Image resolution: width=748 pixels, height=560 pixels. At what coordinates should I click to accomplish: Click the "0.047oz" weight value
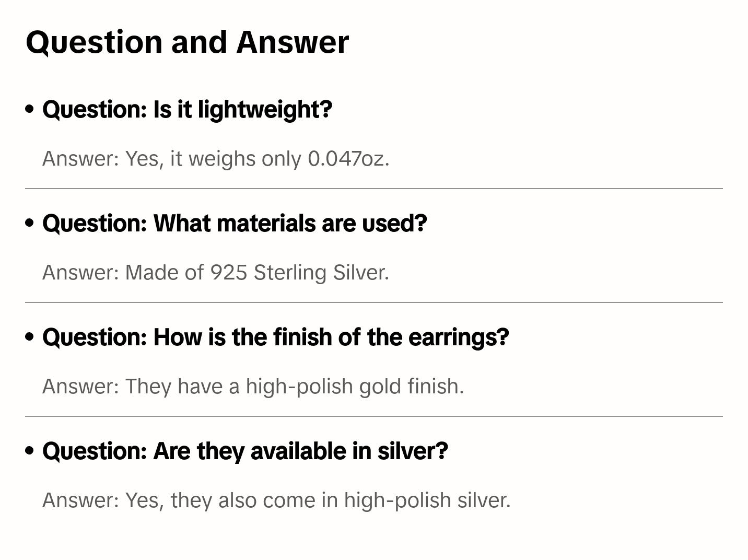tap(348, 158)
